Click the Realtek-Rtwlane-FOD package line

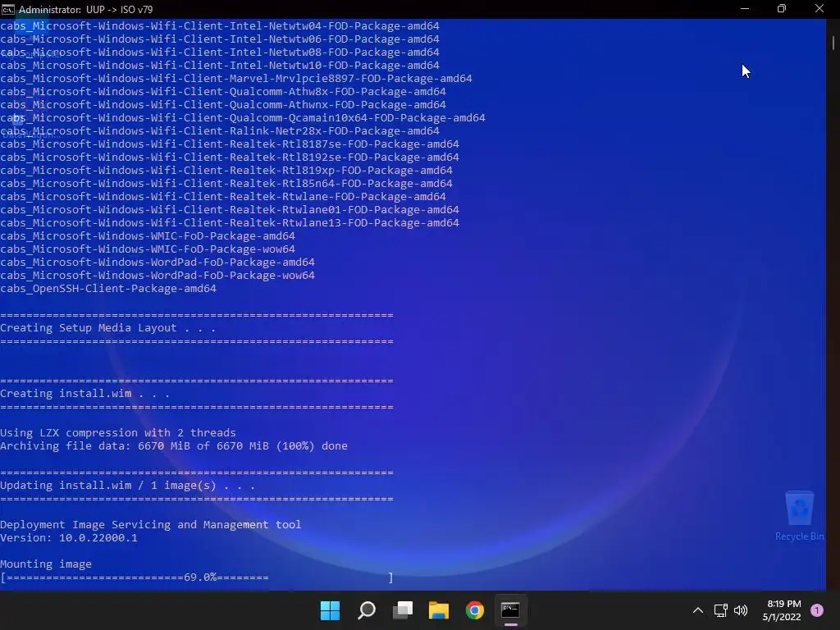223,197
